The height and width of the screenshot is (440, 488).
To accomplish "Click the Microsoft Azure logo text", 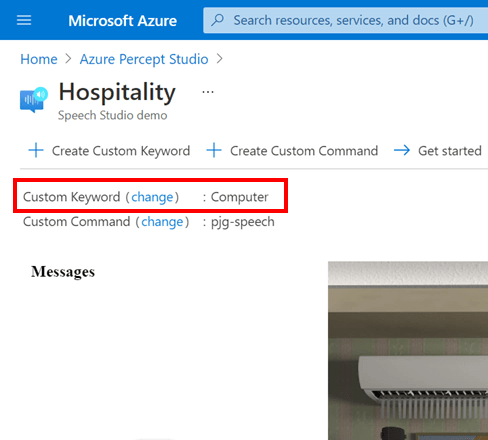I will pyautogui.click(x=122, y=21).
